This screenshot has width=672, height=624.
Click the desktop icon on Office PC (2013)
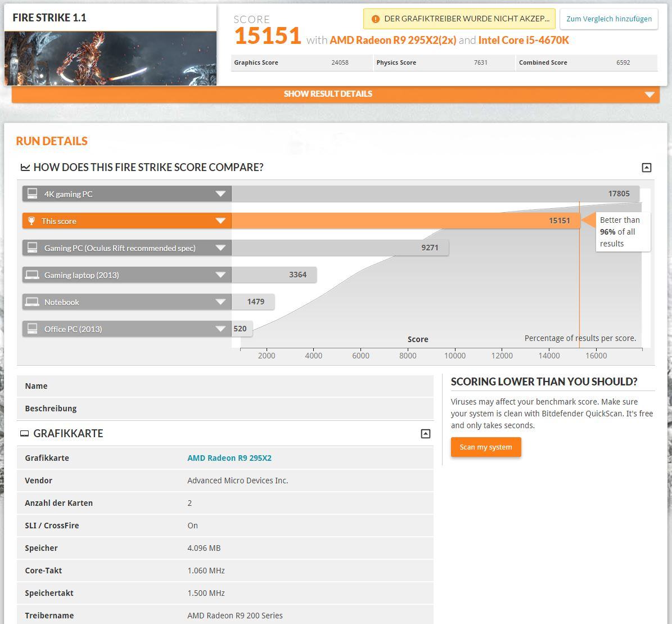tap(32, 329)
